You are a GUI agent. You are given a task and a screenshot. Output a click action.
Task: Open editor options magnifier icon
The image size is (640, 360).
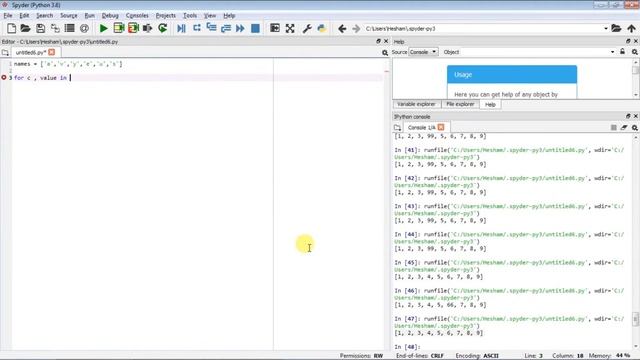click(x=385, y=53)
